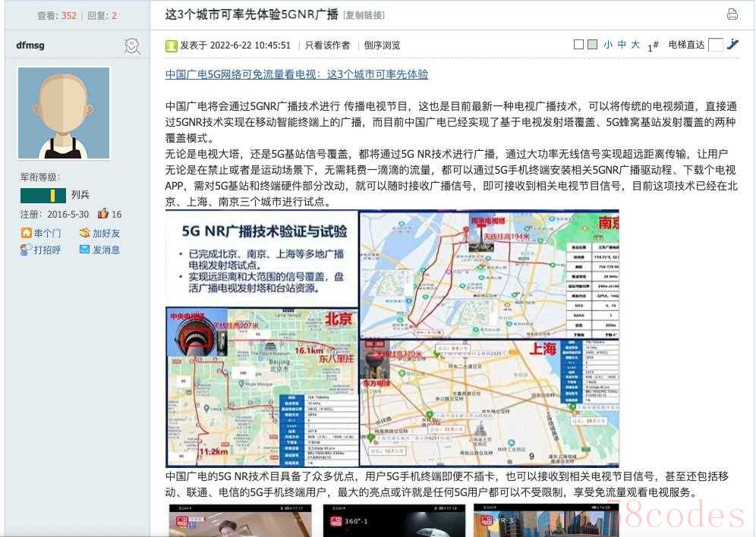Set font size to small 小

608,44
